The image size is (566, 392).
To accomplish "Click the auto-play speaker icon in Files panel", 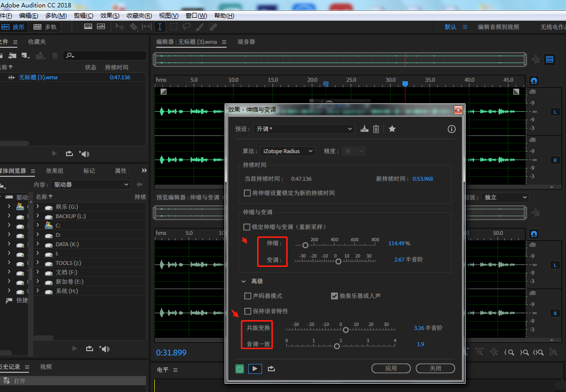I will click(x=84, y=154).
